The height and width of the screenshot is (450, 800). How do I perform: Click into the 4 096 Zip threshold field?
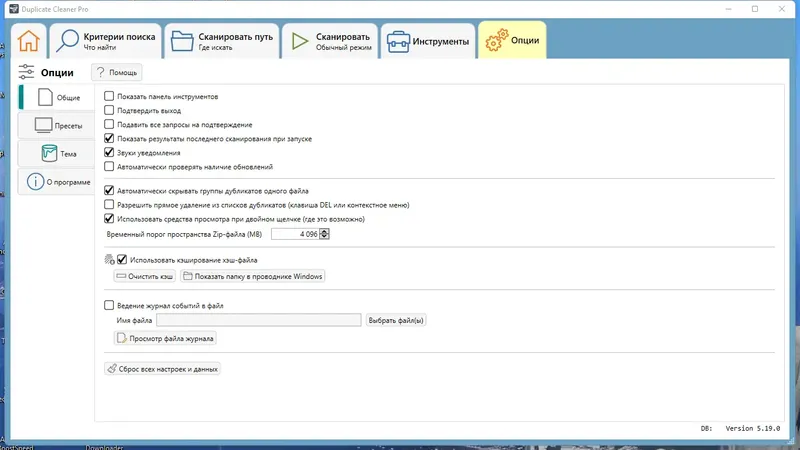pyautogui.click(x=295, y=234)
